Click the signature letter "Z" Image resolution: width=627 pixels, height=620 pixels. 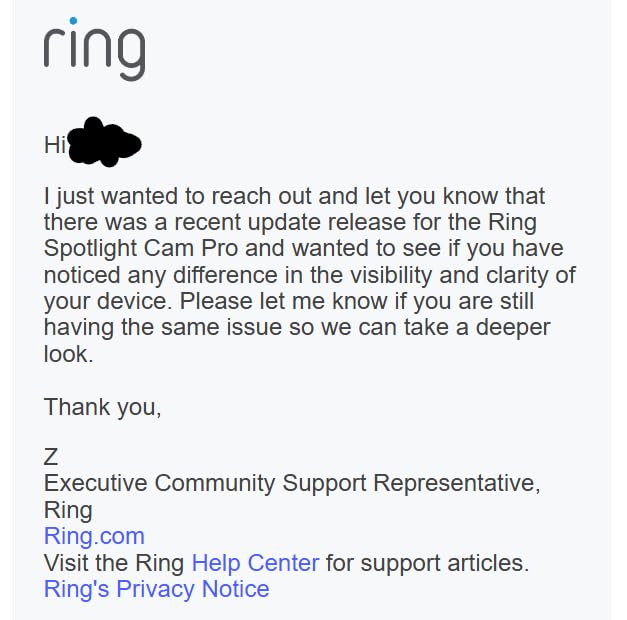[51, 457]
